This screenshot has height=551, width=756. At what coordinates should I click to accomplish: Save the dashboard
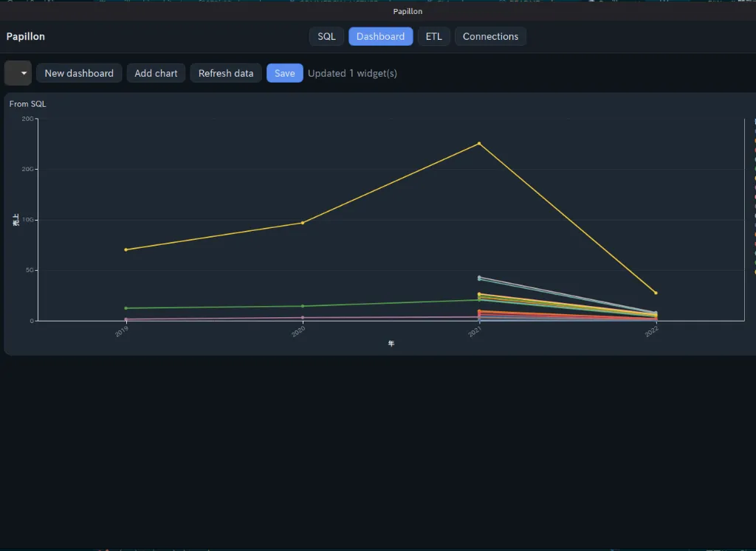(284, 73)
